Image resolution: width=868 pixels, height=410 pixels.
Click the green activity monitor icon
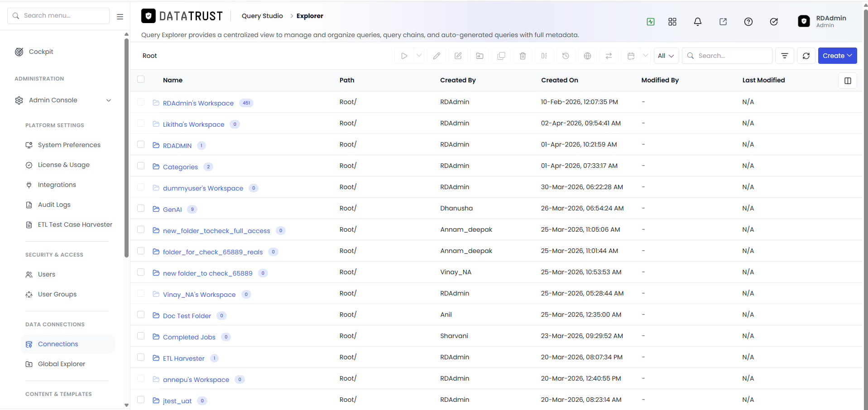[651, 22]
